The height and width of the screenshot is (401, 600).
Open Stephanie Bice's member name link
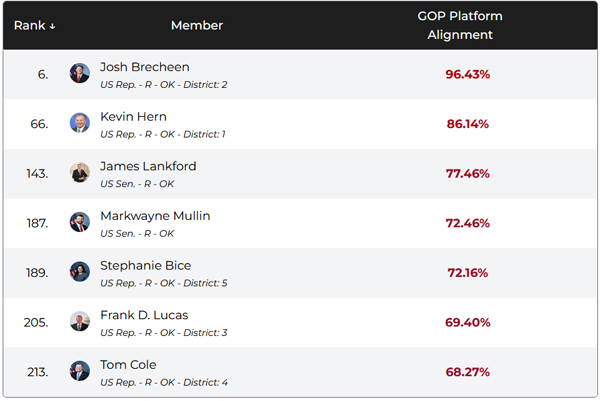pos(145,265)
